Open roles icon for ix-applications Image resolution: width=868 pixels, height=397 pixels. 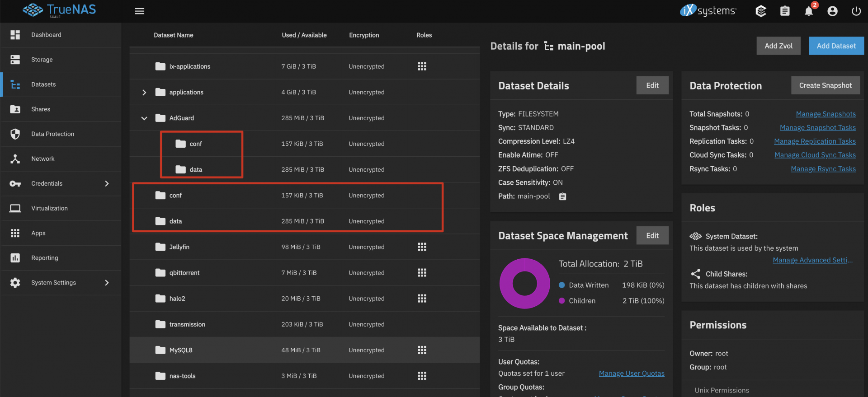click(x=422, y=66)
